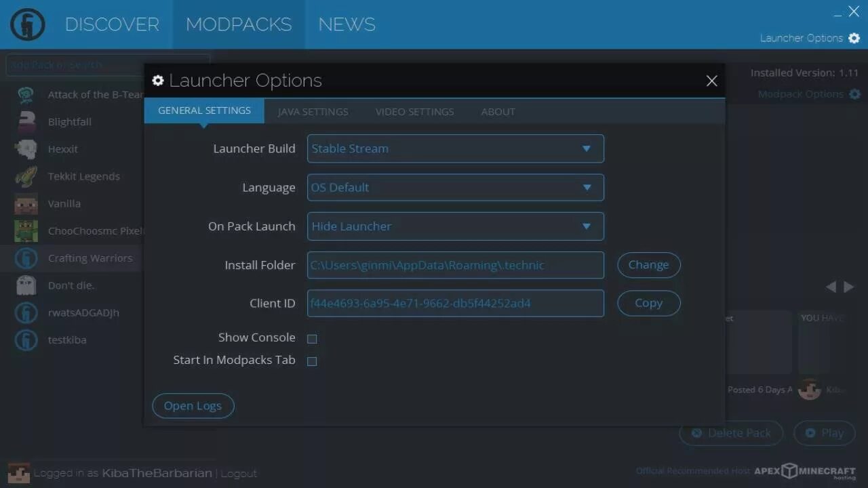This screenshot has height=488, width=868.
Task: Click Modpack Options gear icon
Action: click(x=854, y=94)
